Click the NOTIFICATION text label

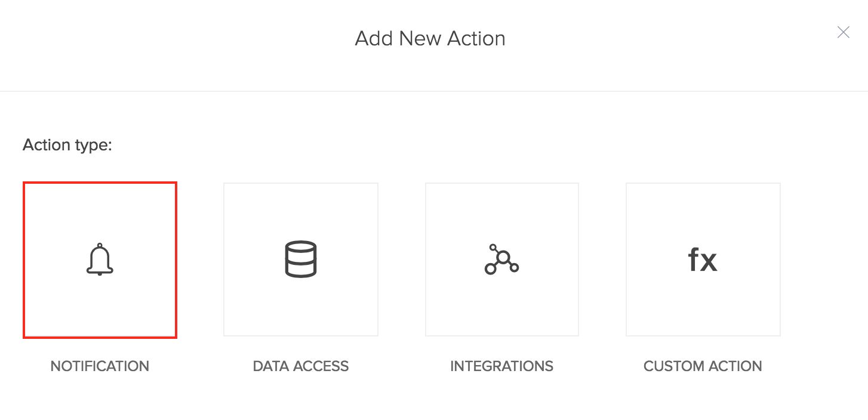pos(100,366)
